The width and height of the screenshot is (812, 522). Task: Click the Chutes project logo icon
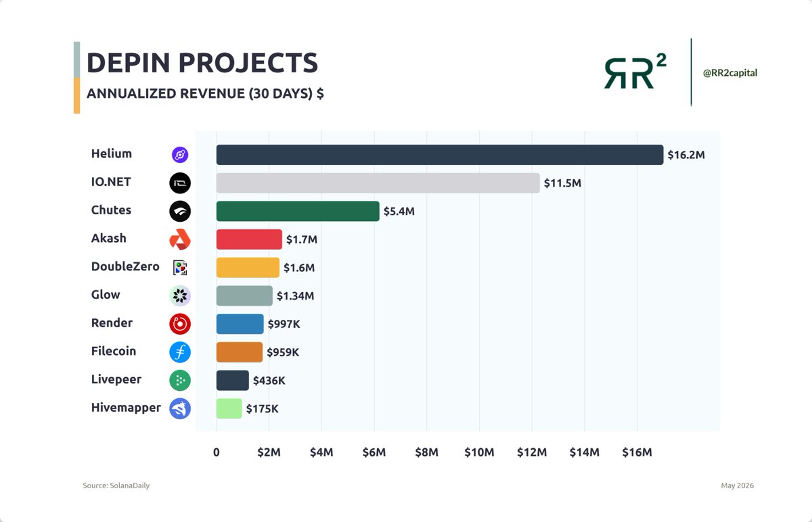(x=180, y=211)
